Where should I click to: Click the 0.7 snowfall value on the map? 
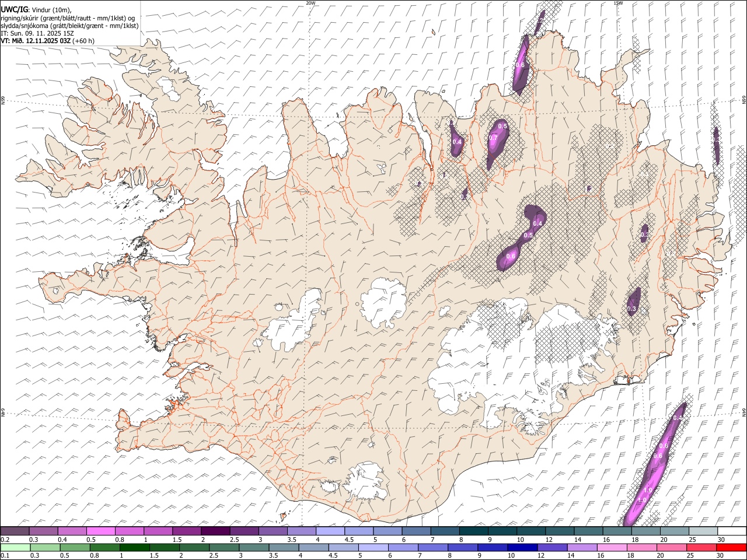493,138
